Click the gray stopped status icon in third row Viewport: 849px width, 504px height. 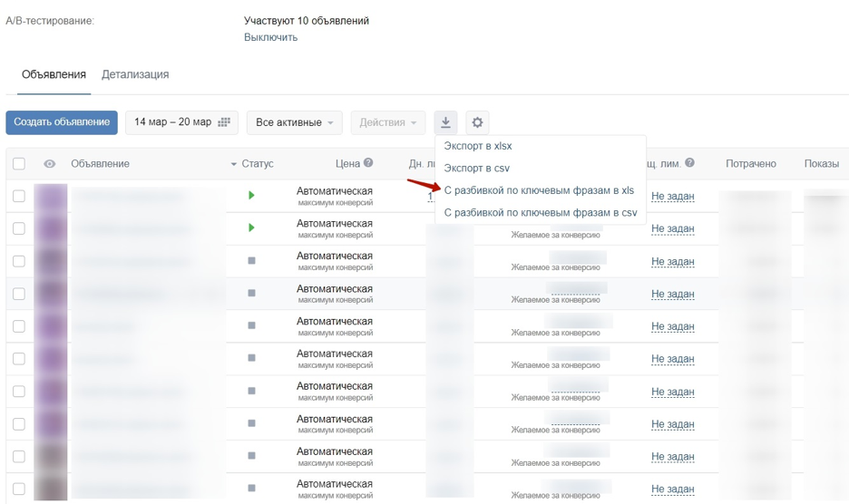[x=251, y=261]
